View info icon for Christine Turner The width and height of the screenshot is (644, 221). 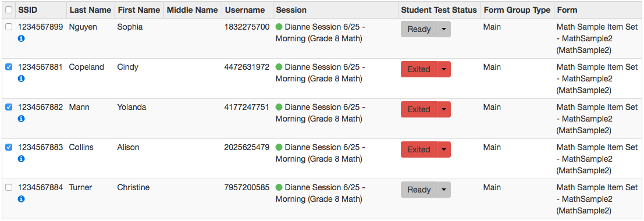[x=22, y=199]
